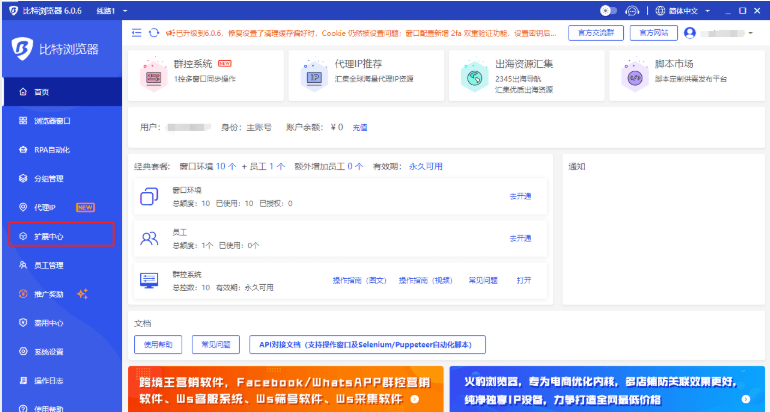This screenshot has width=770, height=412.
Task: Open 扩展中心 in the sidebar
Action: click(61, 236)
